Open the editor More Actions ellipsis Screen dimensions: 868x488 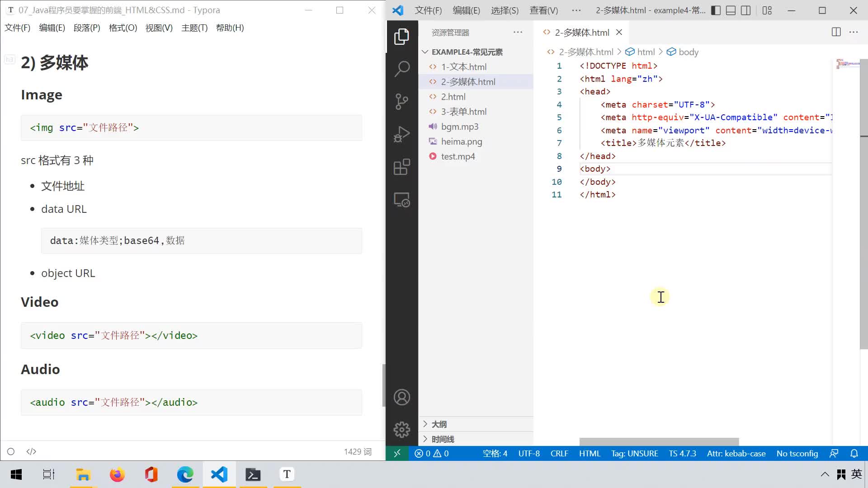pyautogui.click(x=854, y=32)
